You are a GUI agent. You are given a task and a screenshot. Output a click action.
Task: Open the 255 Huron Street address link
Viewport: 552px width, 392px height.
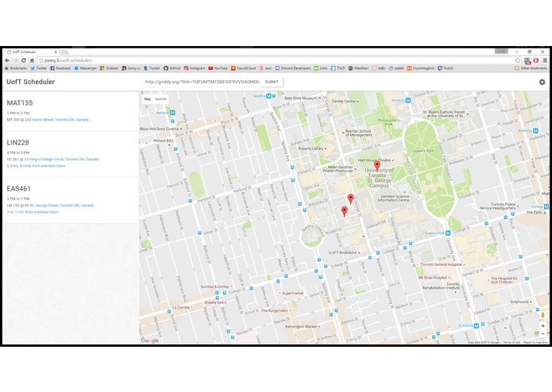pyautogui.click(x=56, y=120)
